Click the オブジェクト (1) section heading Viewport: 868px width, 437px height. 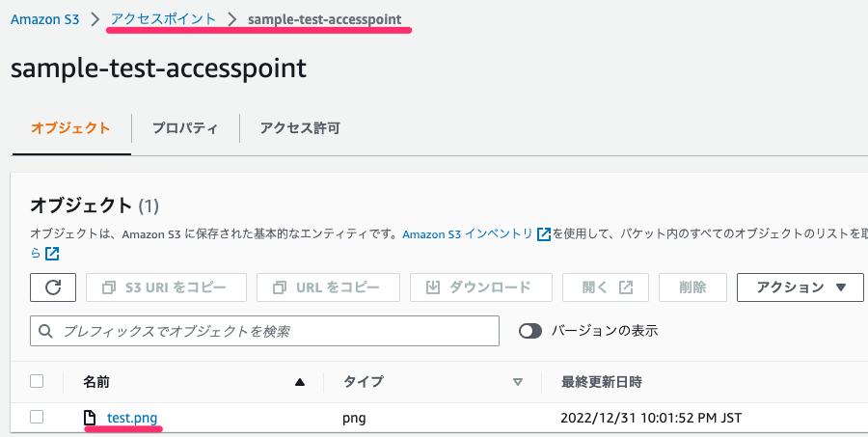point(95,206)
